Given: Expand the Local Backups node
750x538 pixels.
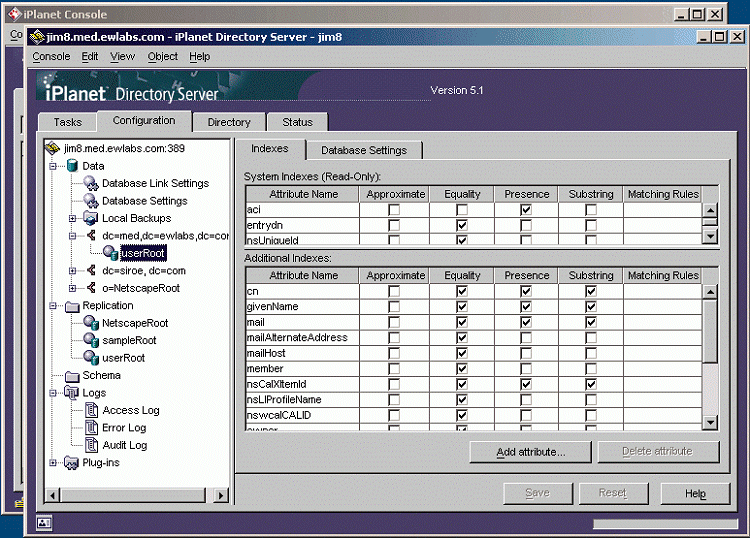Looking at the screenshot, I should 72,219.
